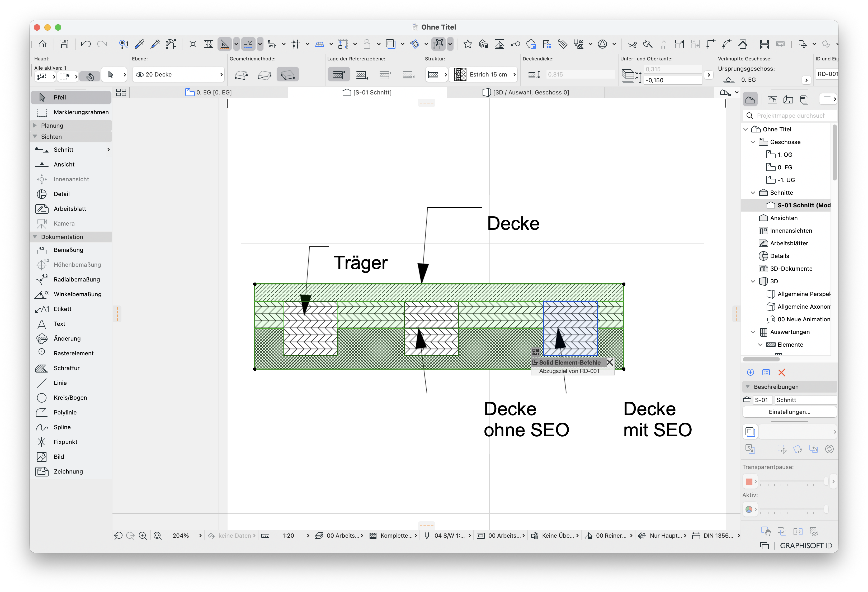
Task: Collapse the Geschosse tree node
Action: point(753,142)
